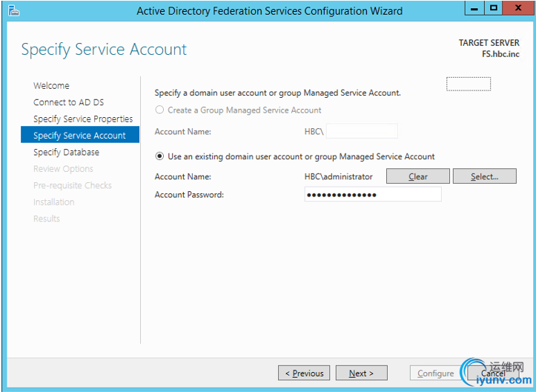Select Specify Service Account step
The width and height of the screenshot is (536, 392).
pos(80,135)
